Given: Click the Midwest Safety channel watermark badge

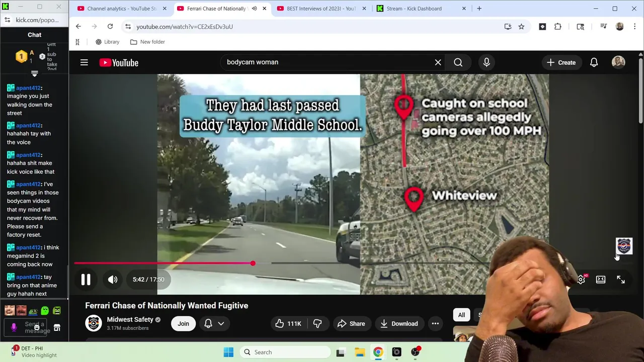Looking at the screenshot, I should (624, 246).
